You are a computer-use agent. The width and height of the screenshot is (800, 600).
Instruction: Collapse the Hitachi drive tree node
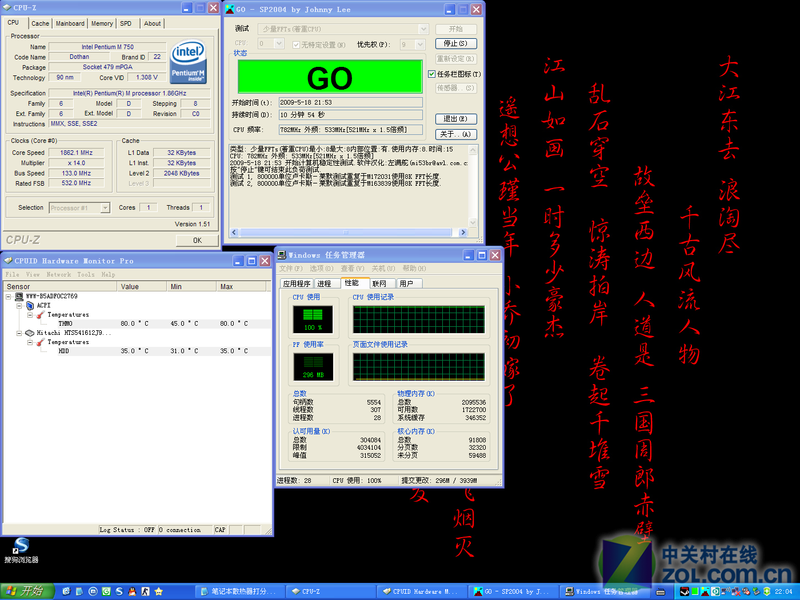tap(19, 333)
